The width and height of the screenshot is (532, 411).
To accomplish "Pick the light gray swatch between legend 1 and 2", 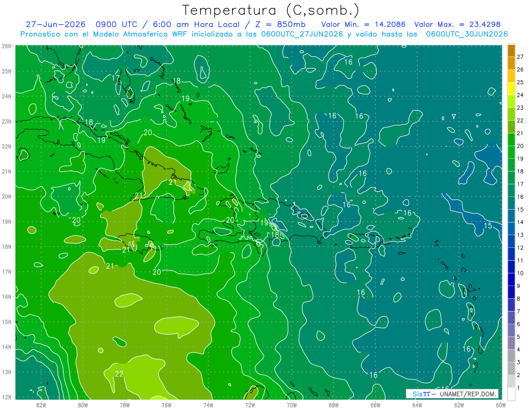I will point(511,381).
